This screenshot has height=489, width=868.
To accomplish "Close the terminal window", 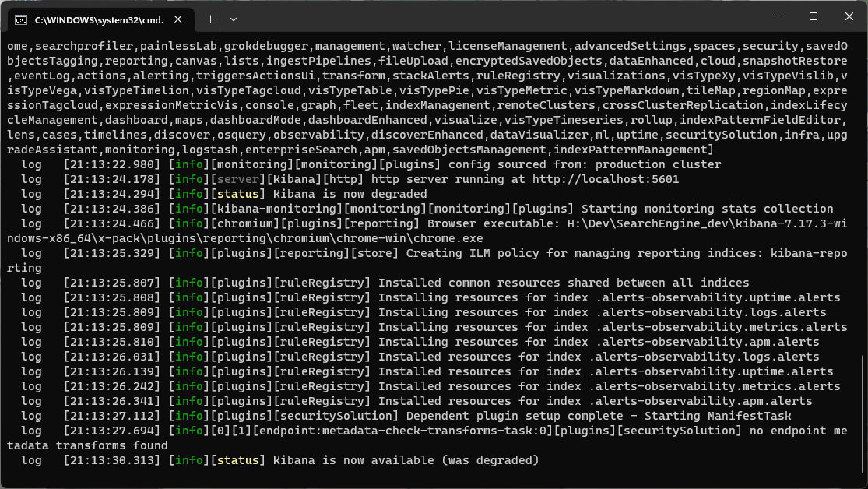I will [849, 16].
